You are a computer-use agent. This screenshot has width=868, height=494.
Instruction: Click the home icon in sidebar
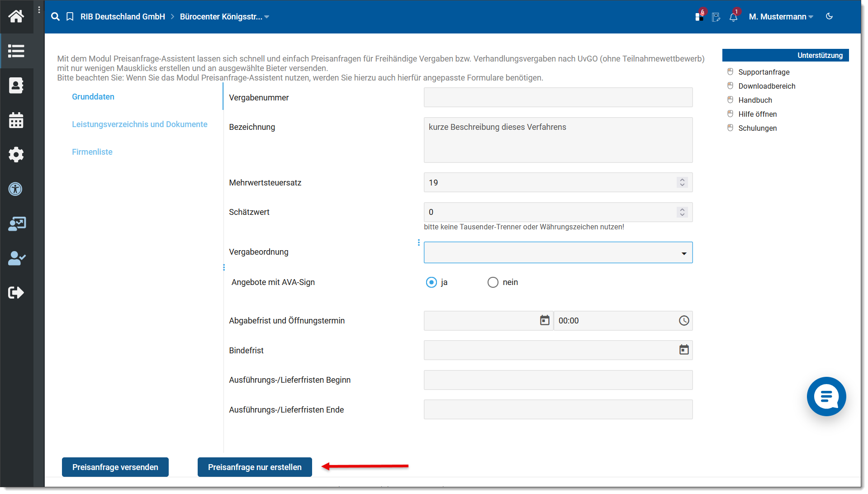(x=16, y=16)
